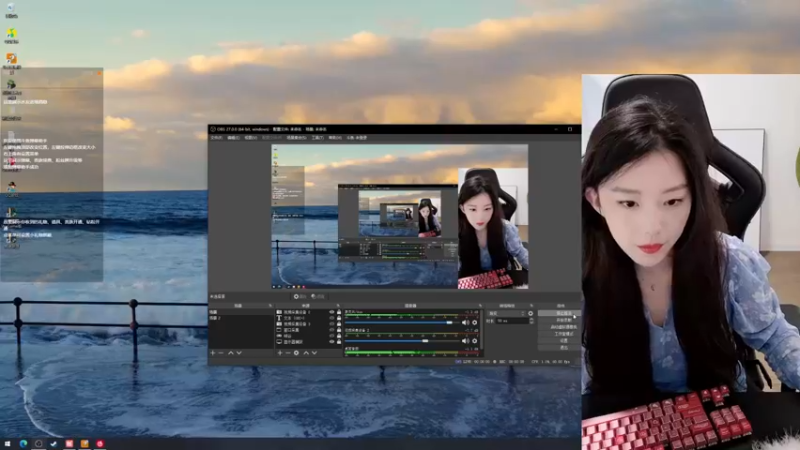Pop out the Scene Transitions dock with its header icon
Viewport: 800px width, 450px height.
531,306
